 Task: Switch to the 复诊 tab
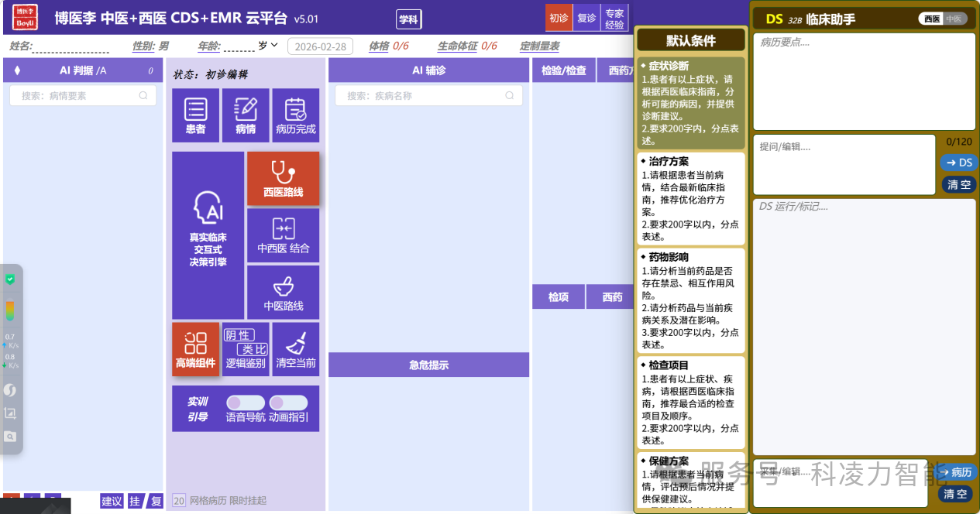[586, 19]
